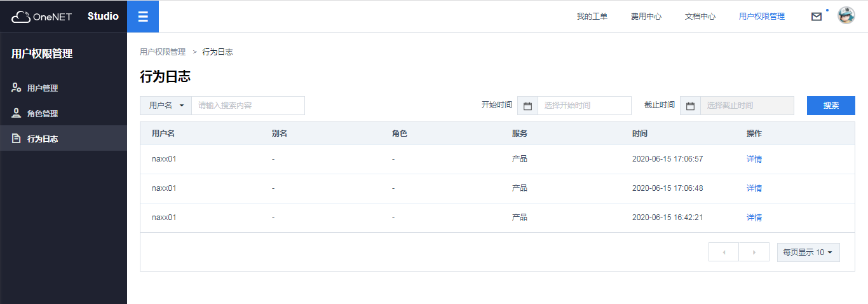View 详情 for the 16:42:21 log

[x=754, y=218]
